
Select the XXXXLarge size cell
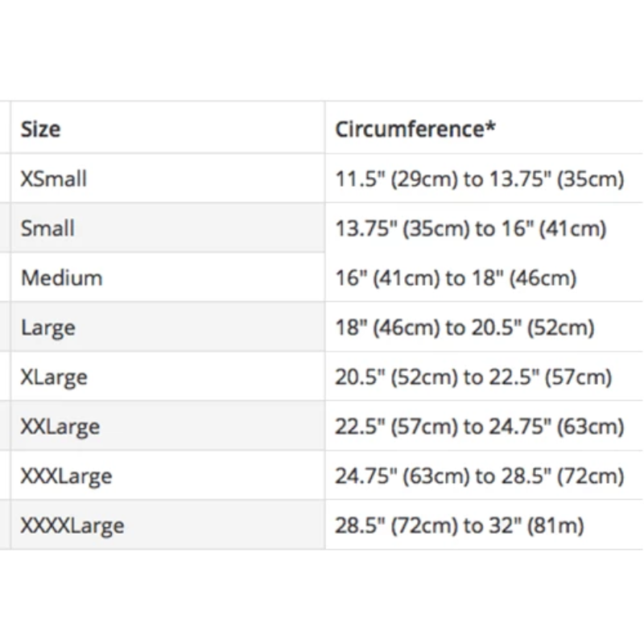[x=72, y=526]
